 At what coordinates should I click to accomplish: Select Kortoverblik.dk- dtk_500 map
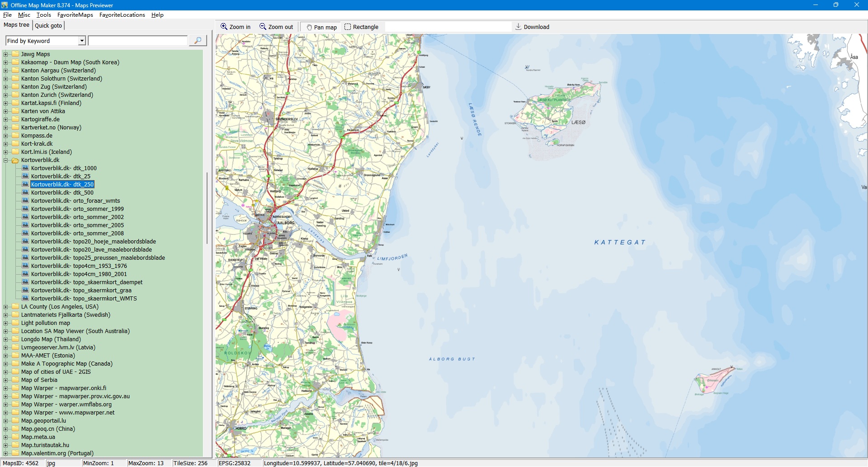click(62, 192)
